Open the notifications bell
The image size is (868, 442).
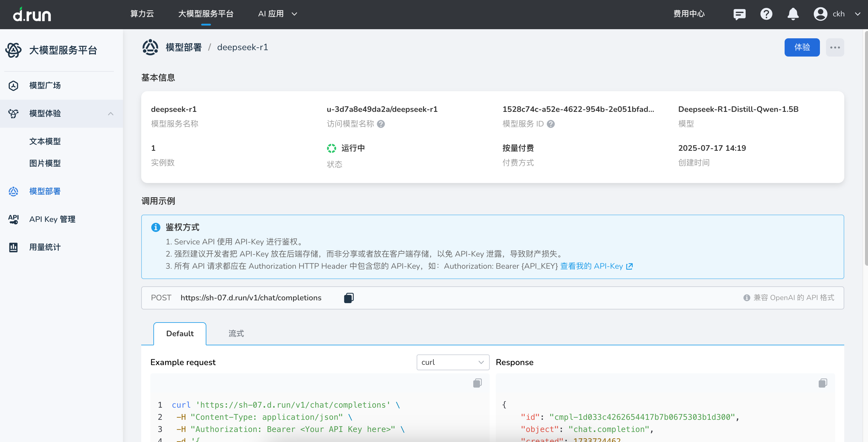[793, 14]
